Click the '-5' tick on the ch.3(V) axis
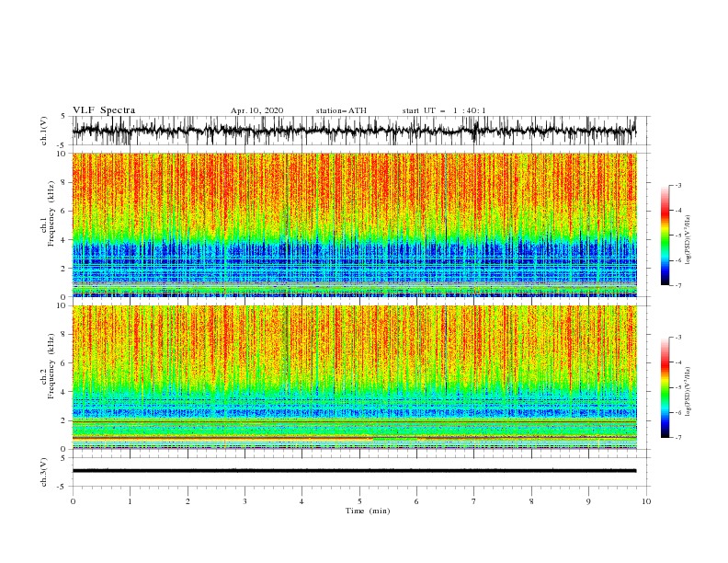The image size is (728, 563). tap(63, 487)
